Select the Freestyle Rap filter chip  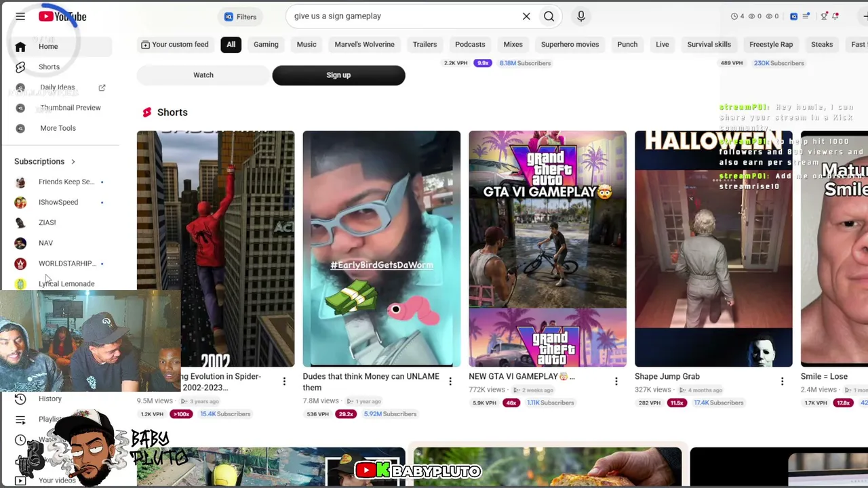[x=771, y=45]
